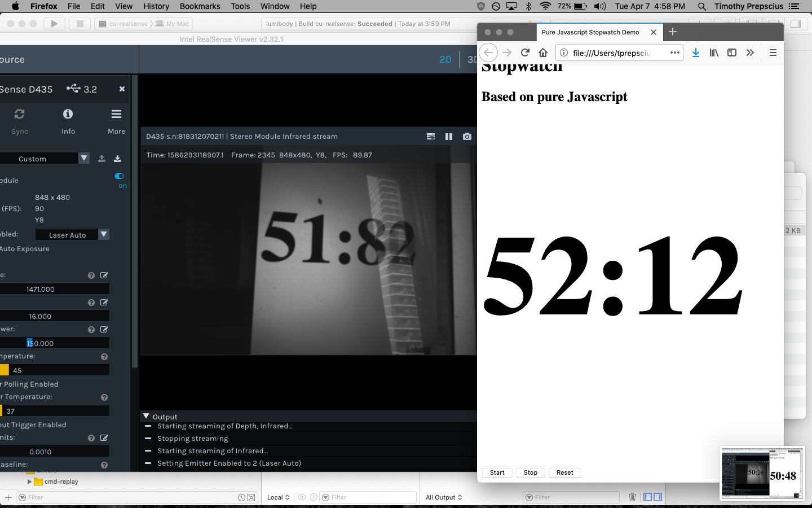812x508 pixels.
Task: Open the Bookmarks menu in the menu bar
Action: (200, 6)
